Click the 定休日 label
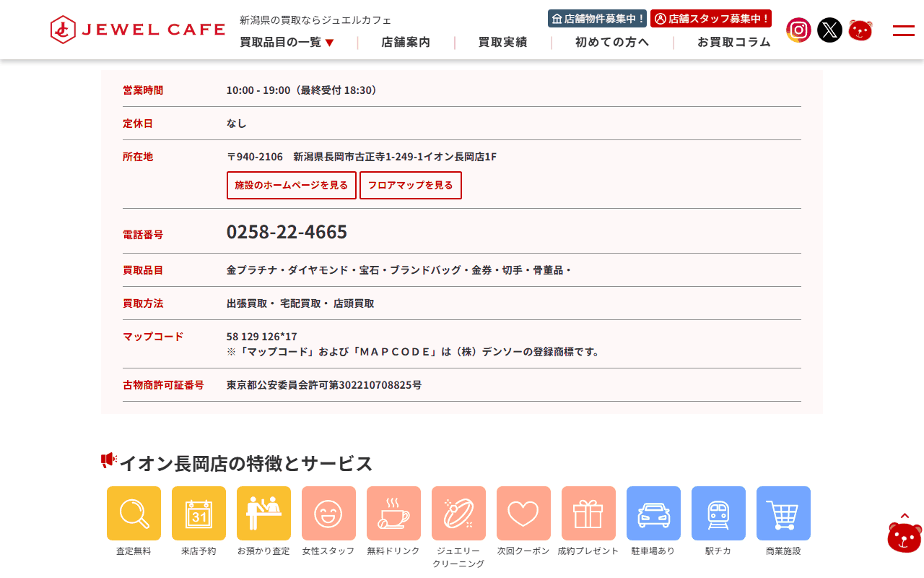Image resolution: width=924 pixels, height=578 pixels. (x=138, y=124)
